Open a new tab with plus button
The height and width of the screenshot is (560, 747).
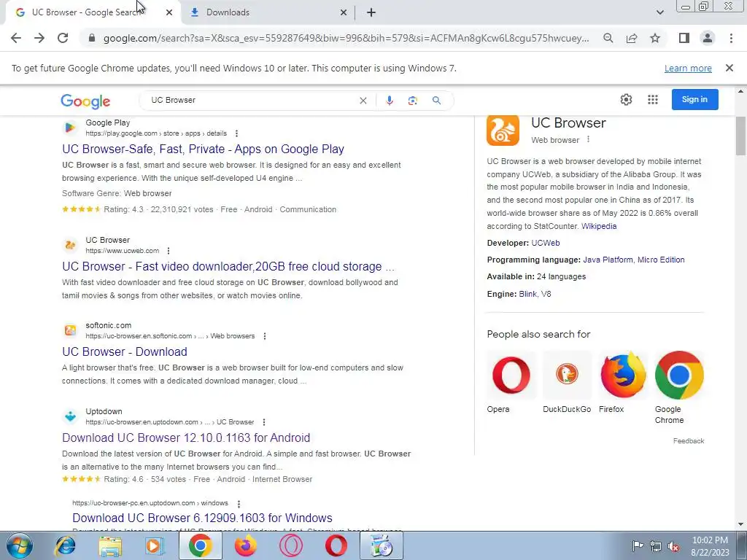point(371,13)
